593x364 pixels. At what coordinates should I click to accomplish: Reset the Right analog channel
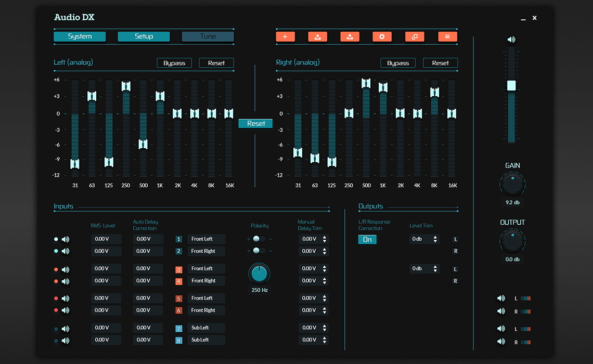click(x=440, y=62)
